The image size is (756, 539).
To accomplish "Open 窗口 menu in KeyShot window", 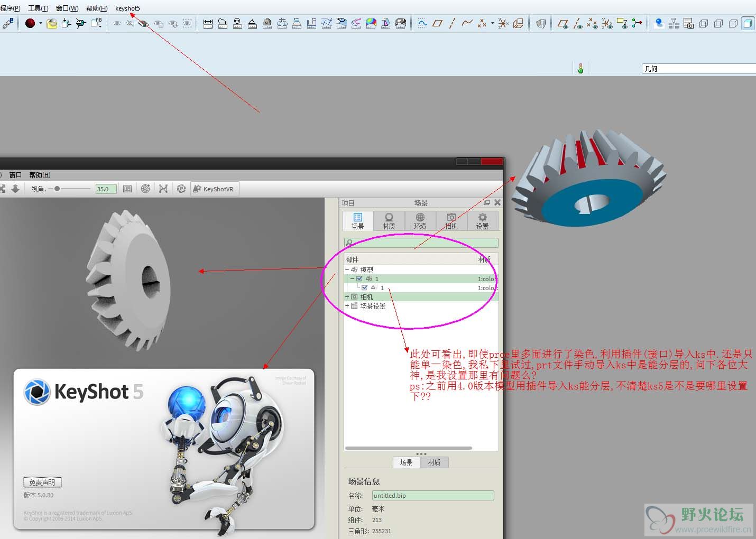I will tap(15, 175).
